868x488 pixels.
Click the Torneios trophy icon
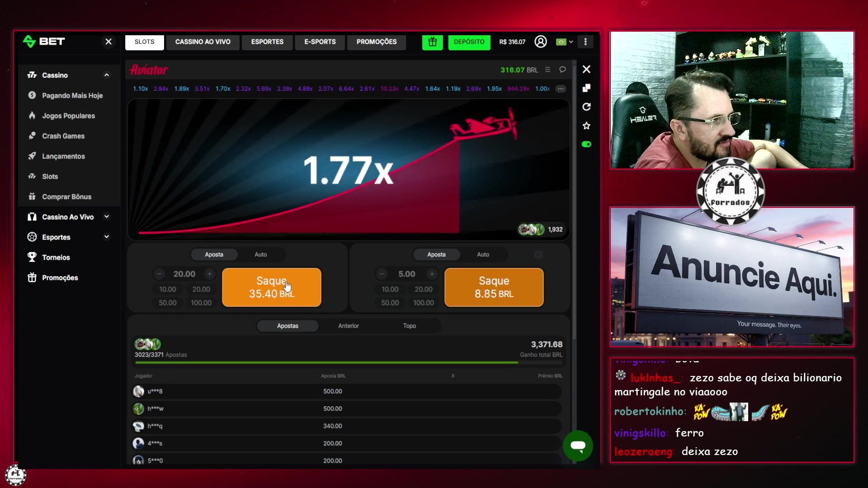(x=32, y=257)
